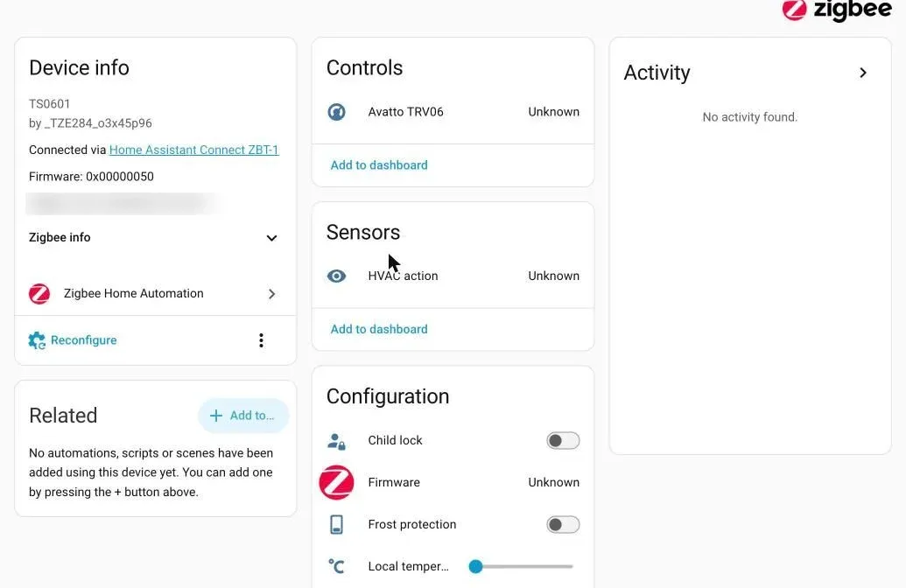Click the Unknown state of Avatto TRV06
This screenshot has height=588, width=906.
553,111
